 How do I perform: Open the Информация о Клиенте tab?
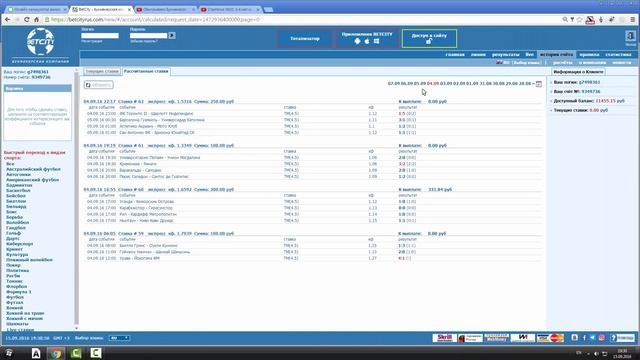point(578,72)
